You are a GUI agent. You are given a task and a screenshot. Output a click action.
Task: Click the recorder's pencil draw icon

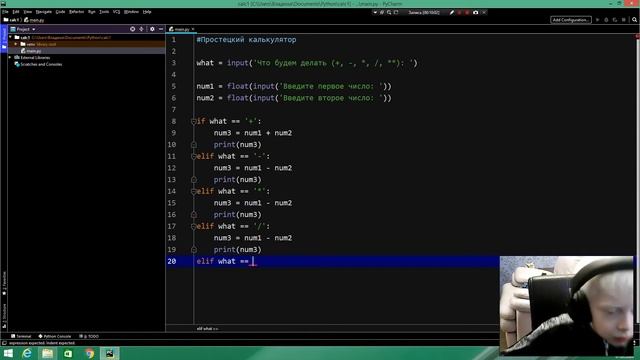(451, 12)
